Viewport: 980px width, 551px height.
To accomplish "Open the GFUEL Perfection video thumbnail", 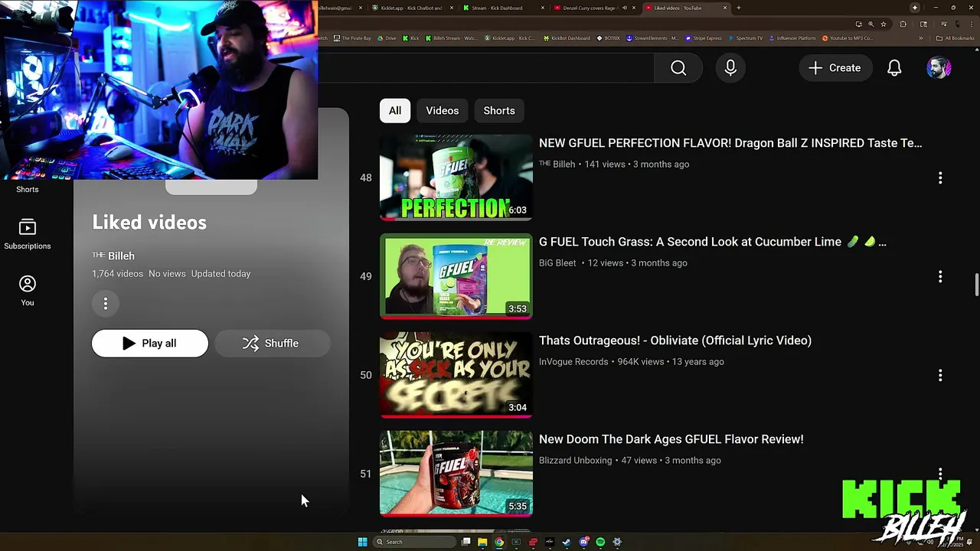I will pyautogui.click(x=456, y=178).
